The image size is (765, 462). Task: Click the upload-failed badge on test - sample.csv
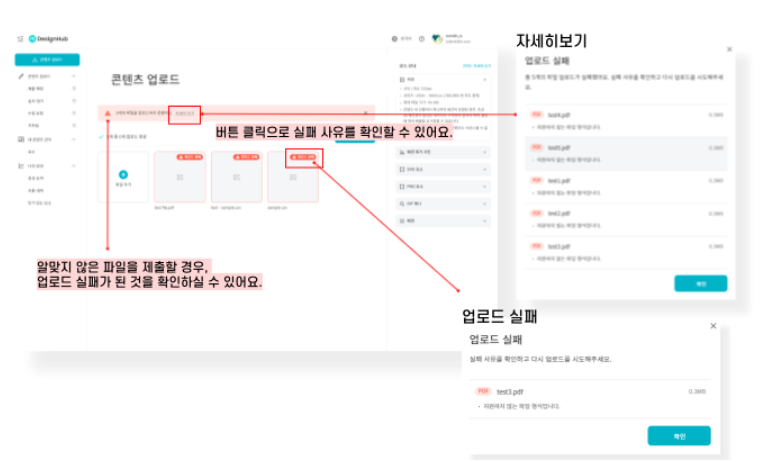(246, 157)
